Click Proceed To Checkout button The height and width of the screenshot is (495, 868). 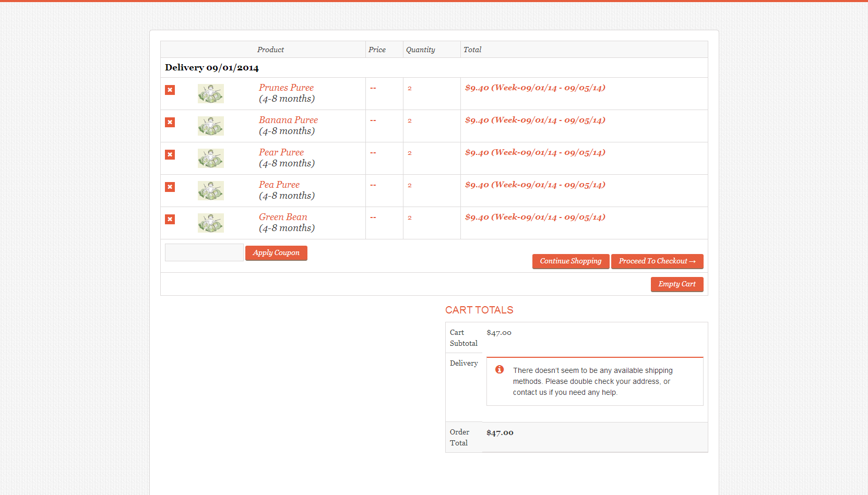click(x=657, y=261)
